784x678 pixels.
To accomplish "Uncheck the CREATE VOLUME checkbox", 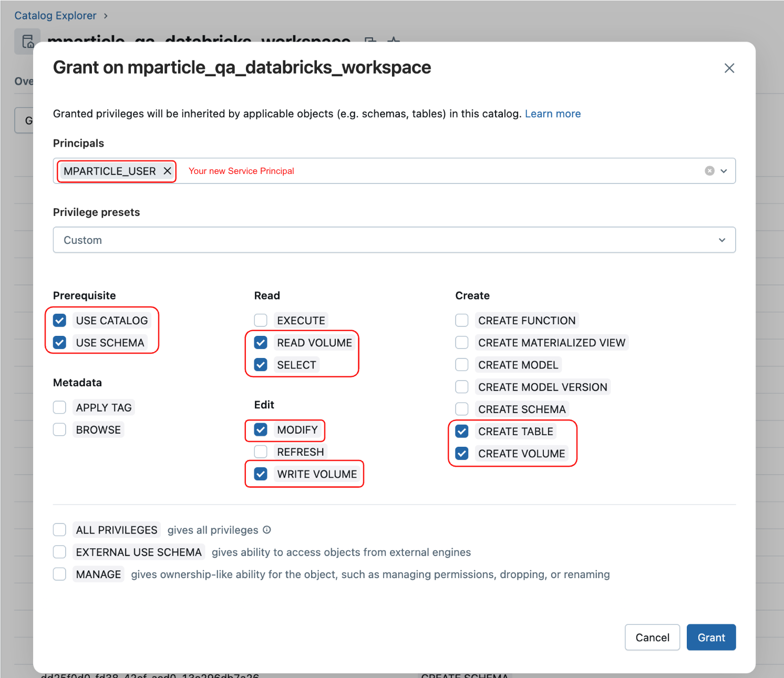I will tap(462, 453).
